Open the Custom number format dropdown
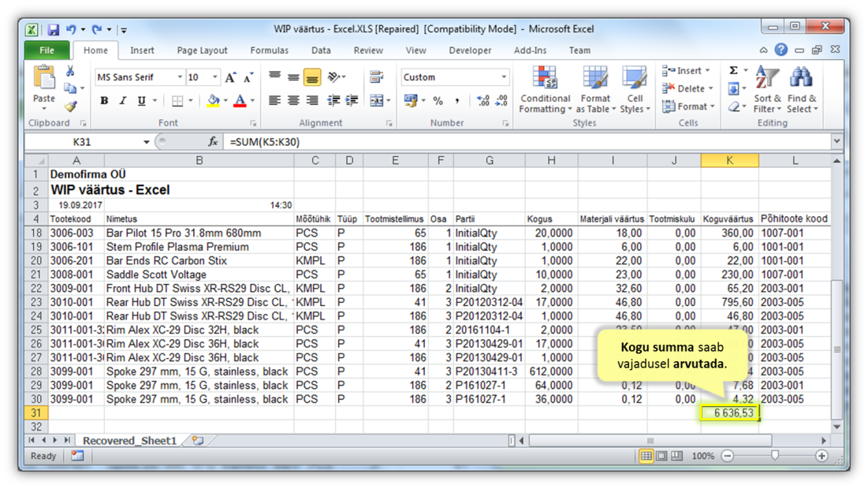This screenshot has width=868, height=489. [504, 77]
